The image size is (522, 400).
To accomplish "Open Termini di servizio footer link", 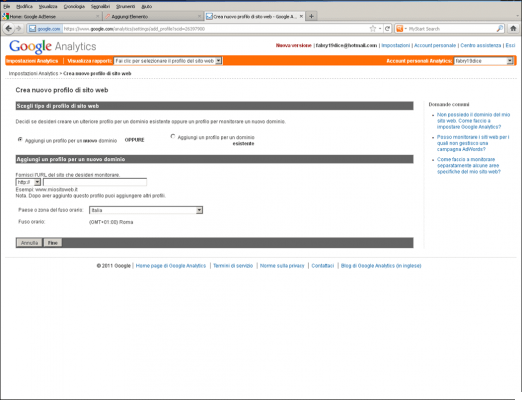I will [233, 266].
